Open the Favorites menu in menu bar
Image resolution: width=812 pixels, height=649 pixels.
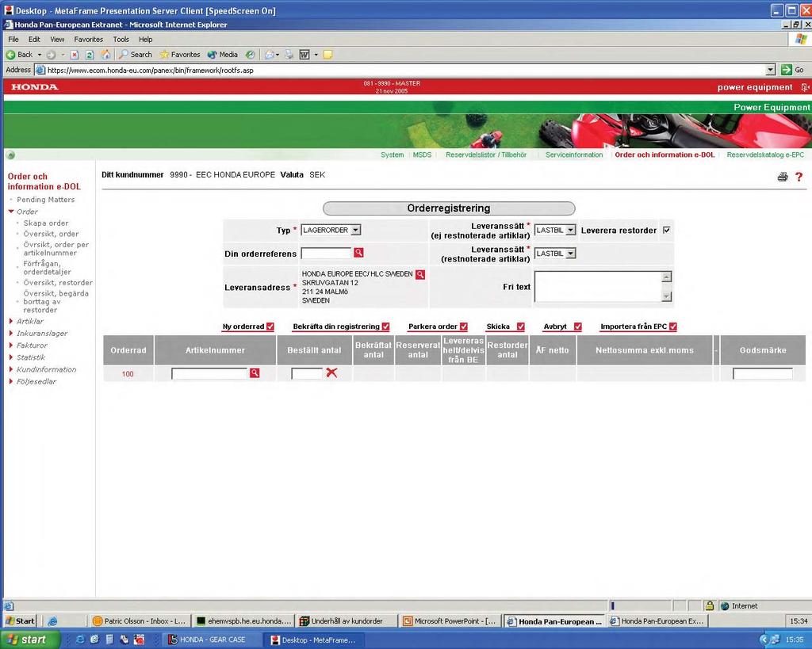click(x=89, y=40)
